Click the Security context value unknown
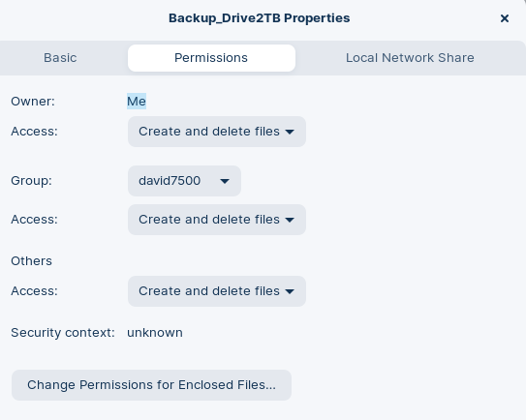Screen dimensions: 526x420 pyautogui.click(x=155, y=333)
